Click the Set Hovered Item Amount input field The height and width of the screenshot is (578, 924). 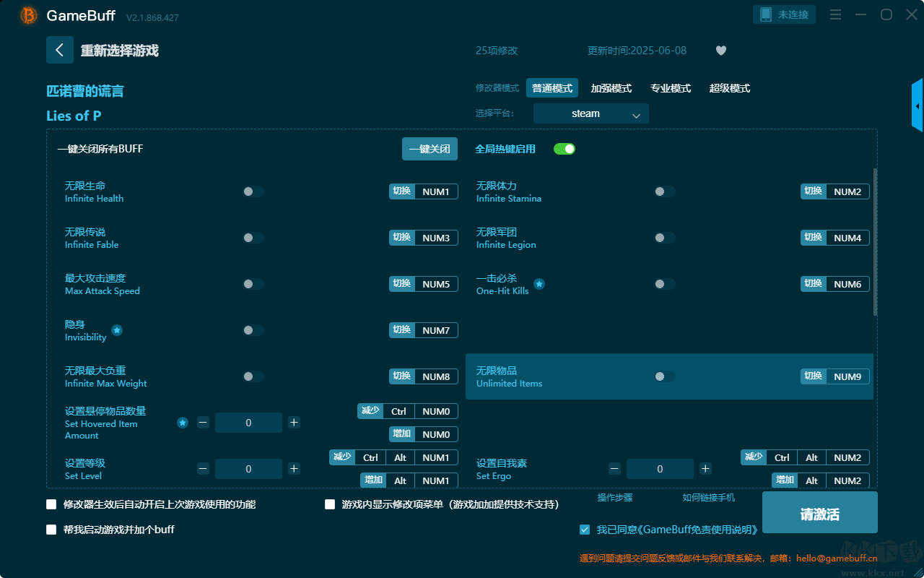coord(248,423)
